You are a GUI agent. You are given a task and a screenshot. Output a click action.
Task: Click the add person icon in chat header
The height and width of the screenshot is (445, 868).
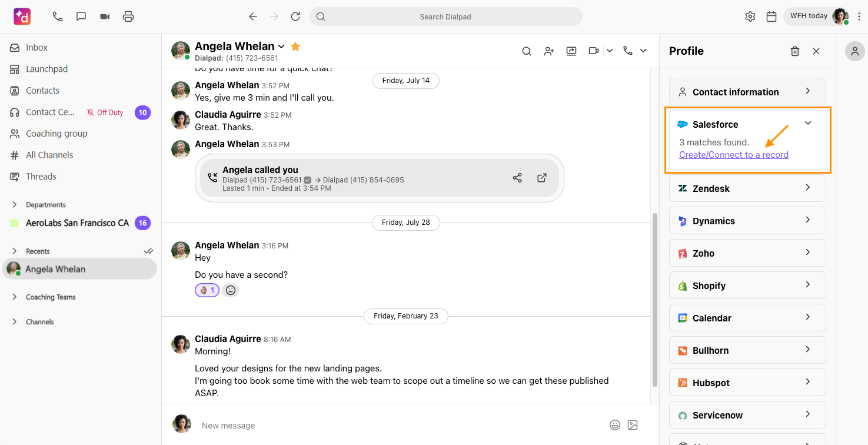549,51
